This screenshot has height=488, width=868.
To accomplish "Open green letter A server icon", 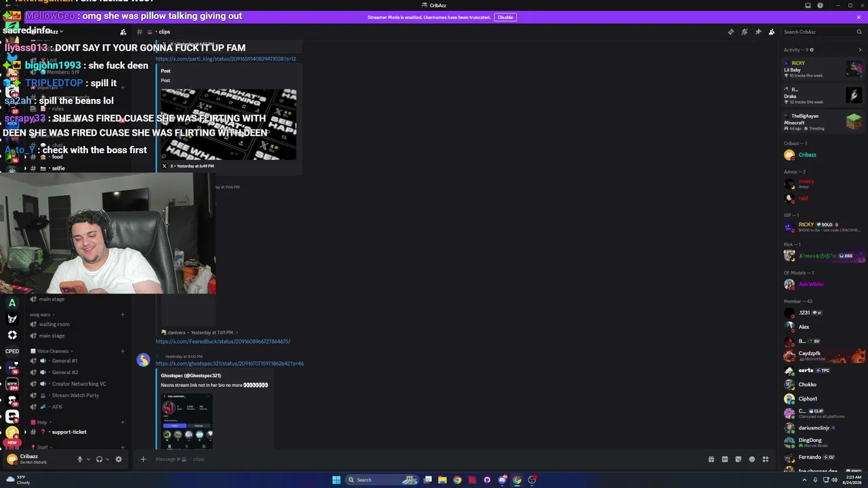I will tap(12, 303).
